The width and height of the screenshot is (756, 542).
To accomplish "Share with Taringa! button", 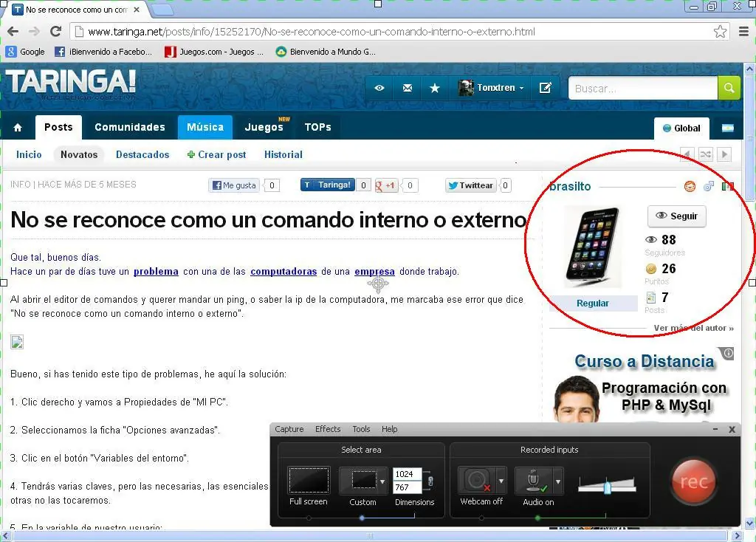I will click(328, 185).
